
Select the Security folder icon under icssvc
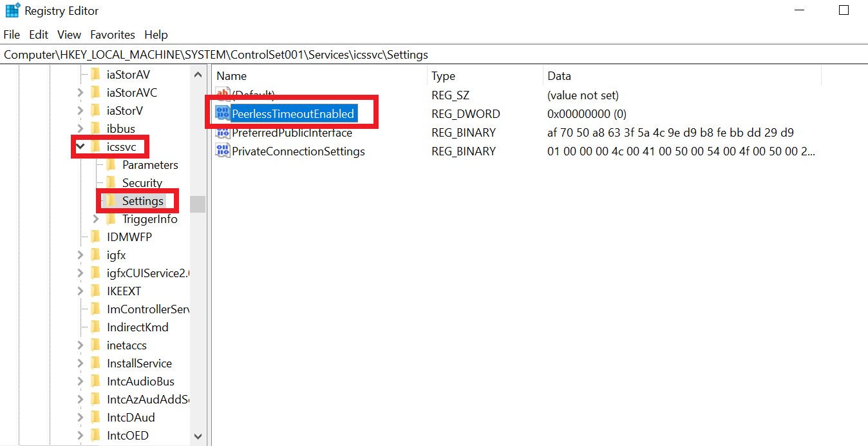111,182
